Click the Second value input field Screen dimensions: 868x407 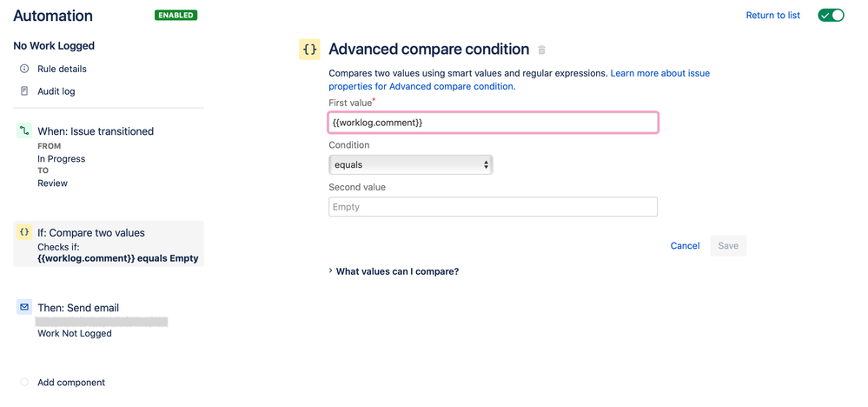tap(493, 207)
